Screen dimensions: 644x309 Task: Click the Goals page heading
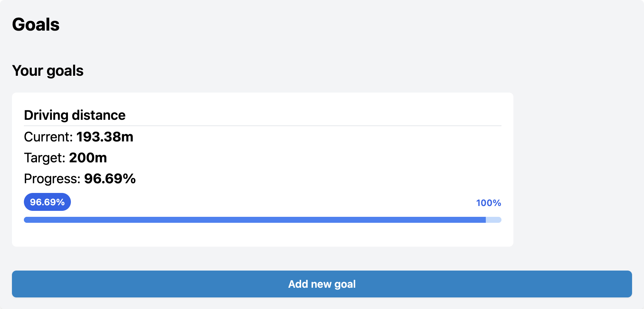[x=35, y=25]
